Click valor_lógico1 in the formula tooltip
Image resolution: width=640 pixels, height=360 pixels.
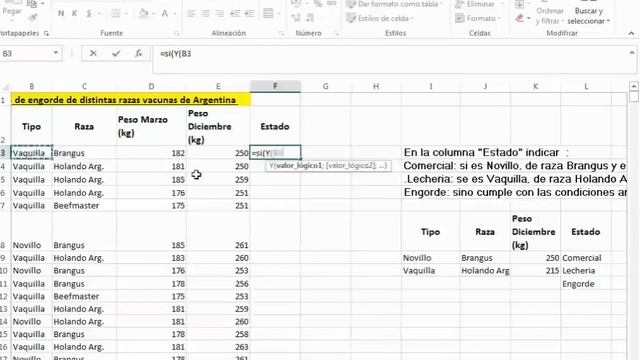click(299, 165)
